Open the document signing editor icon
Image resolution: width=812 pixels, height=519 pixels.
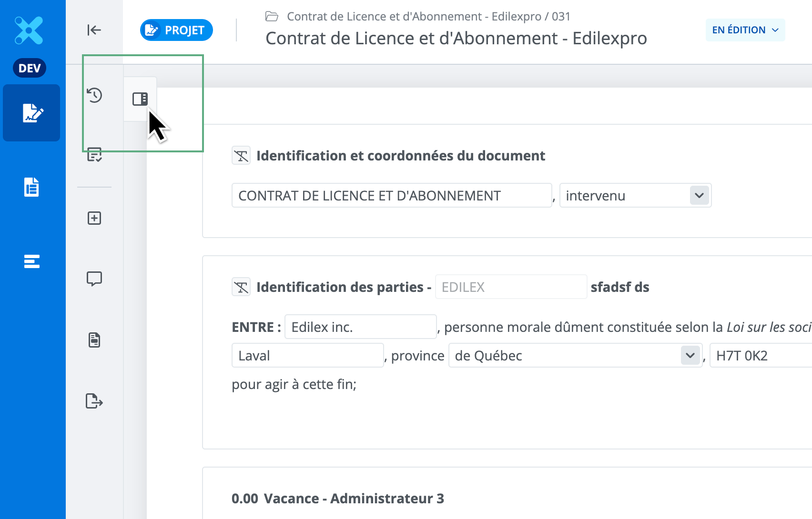[x=32, y=113]
